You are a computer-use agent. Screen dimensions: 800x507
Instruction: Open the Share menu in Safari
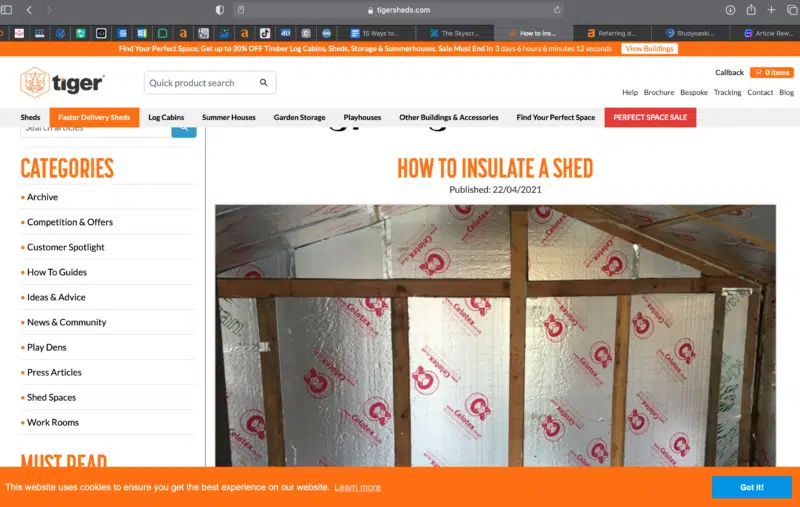click(x=751, y=10)
